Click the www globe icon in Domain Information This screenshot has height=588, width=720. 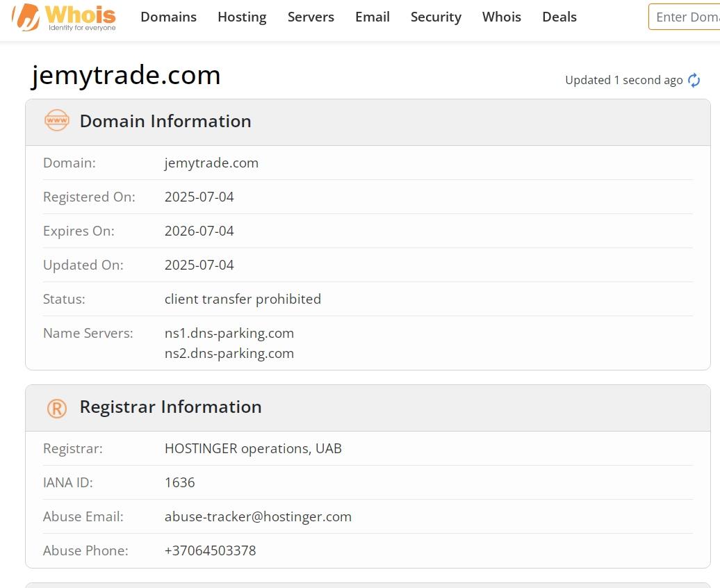tap(57, 120)
